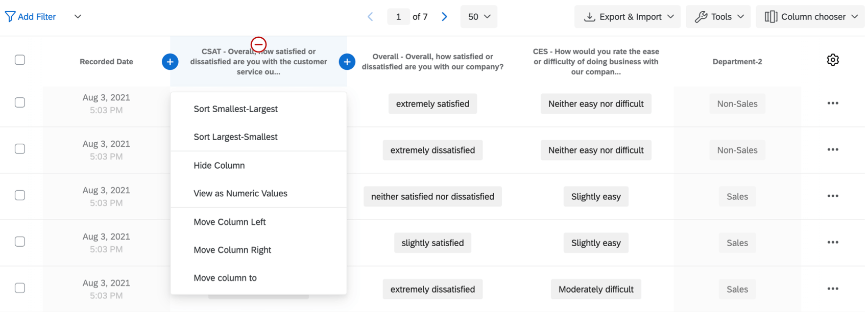Click inside the page number input field
This screenshot has height=312, width=868.
click(399, 16)
